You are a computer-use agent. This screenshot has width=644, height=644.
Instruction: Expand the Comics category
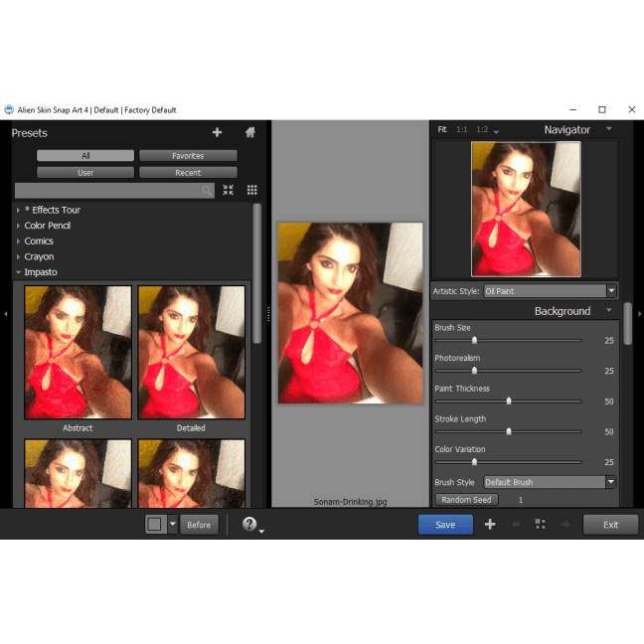pyautogui.click(x=18, y=241)
